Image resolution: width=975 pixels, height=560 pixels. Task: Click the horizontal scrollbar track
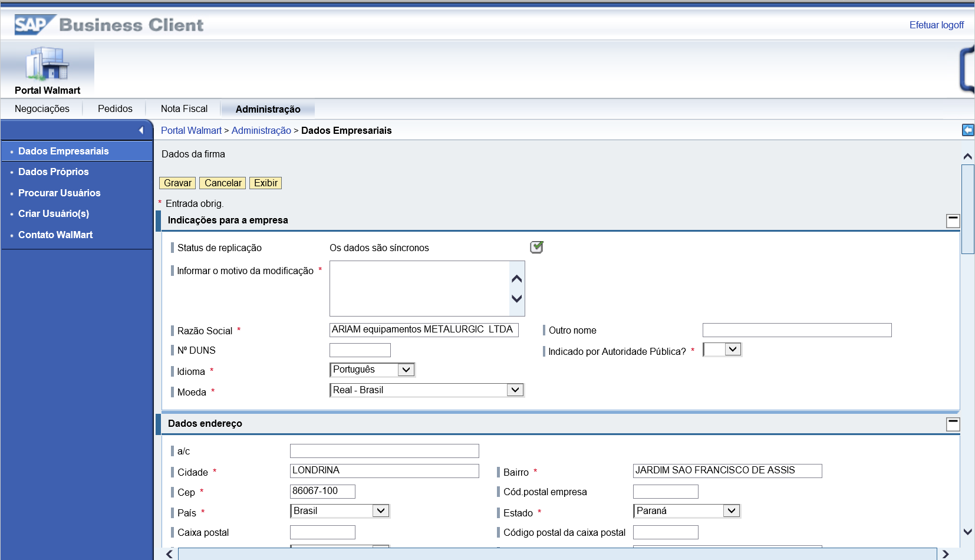(557, 554)
